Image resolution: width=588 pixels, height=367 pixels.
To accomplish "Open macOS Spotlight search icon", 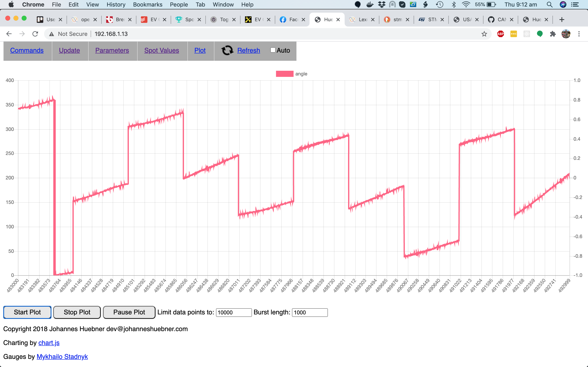I will pos(549,5).
